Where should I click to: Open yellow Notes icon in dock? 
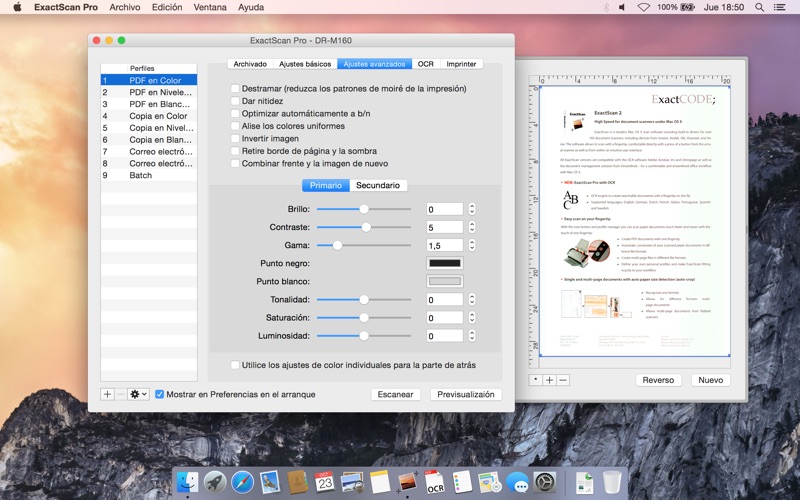(380, 482)
